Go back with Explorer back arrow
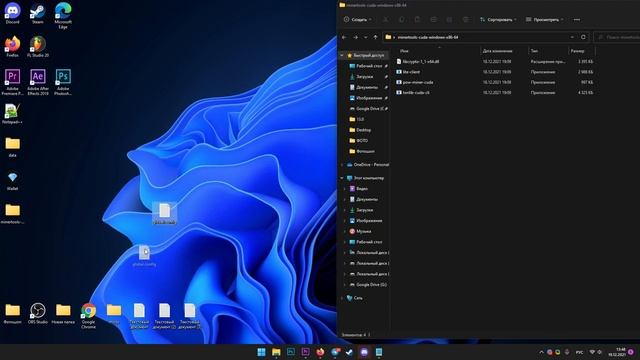Screen dimensions: 640x360 click(344, 37)
